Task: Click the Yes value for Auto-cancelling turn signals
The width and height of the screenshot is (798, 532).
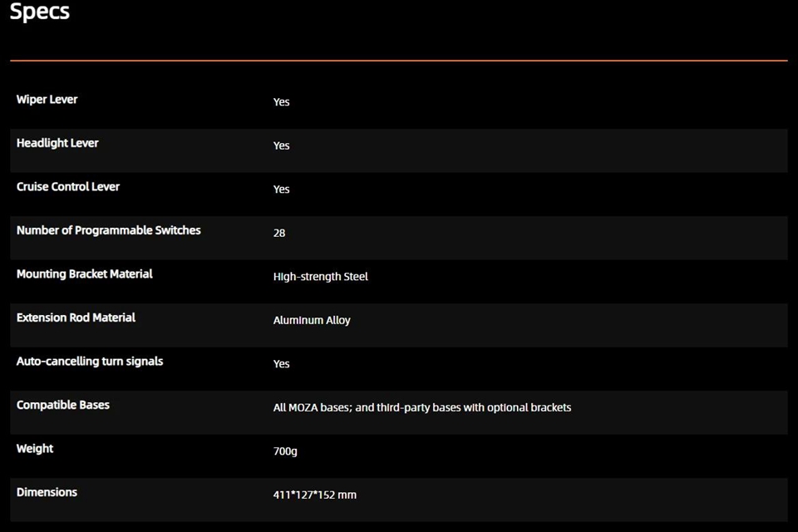Action: pyautogui.click(x=281, y=364)
